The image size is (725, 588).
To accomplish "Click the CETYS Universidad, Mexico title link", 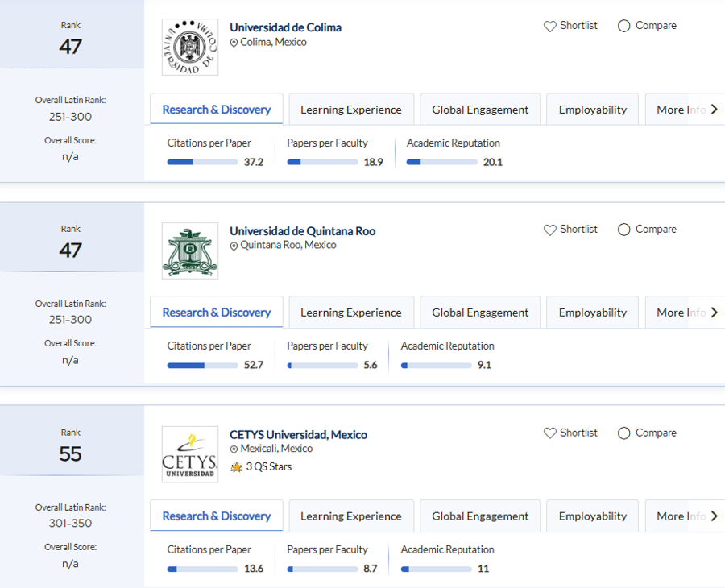I will click(298, 434).
